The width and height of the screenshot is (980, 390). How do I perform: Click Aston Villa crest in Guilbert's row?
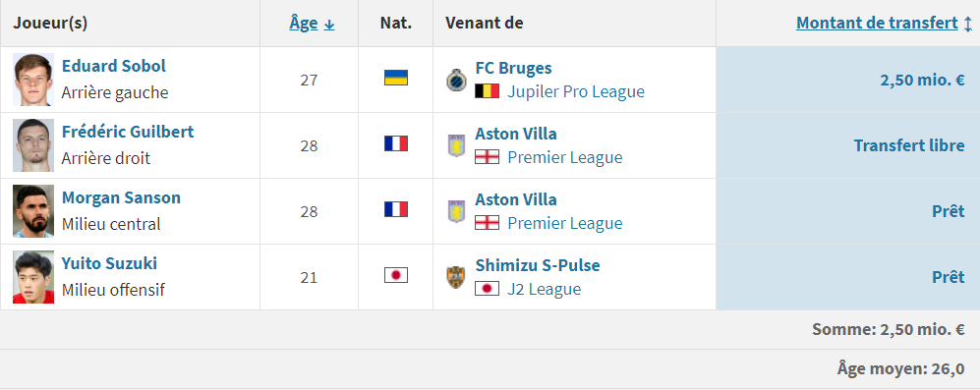456,145
